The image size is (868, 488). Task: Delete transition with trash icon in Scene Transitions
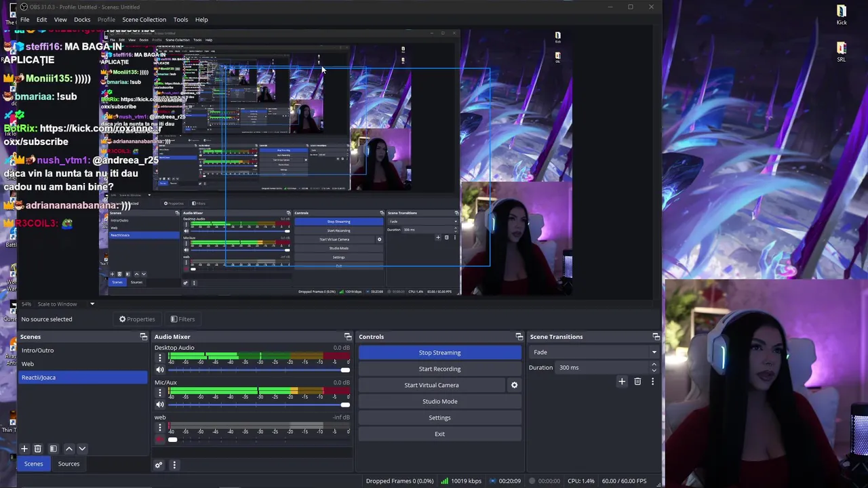(x=637, y=382)
